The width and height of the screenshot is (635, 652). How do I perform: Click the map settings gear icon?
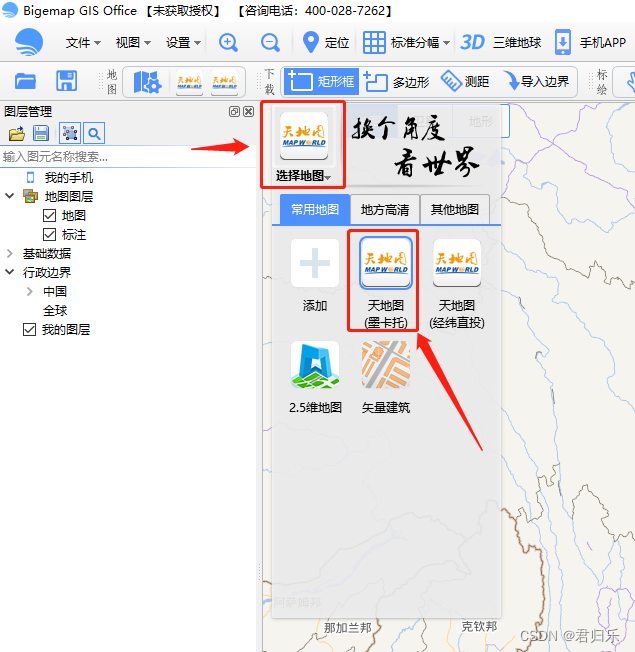point(147,82)
